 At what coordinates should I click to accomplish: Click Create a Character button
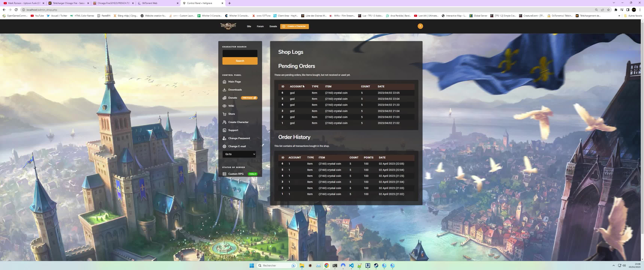(x=294, y=26)
